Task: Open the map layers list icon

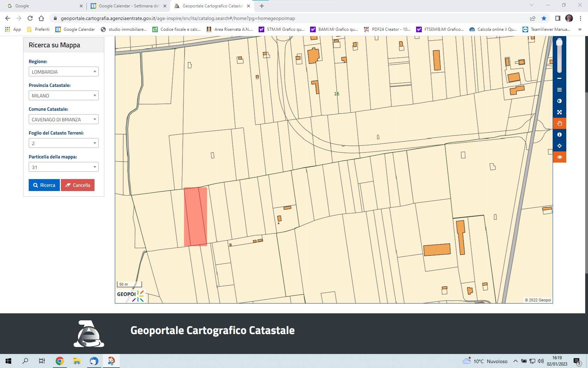Action: pyautogui.click(x=559, y=90)
